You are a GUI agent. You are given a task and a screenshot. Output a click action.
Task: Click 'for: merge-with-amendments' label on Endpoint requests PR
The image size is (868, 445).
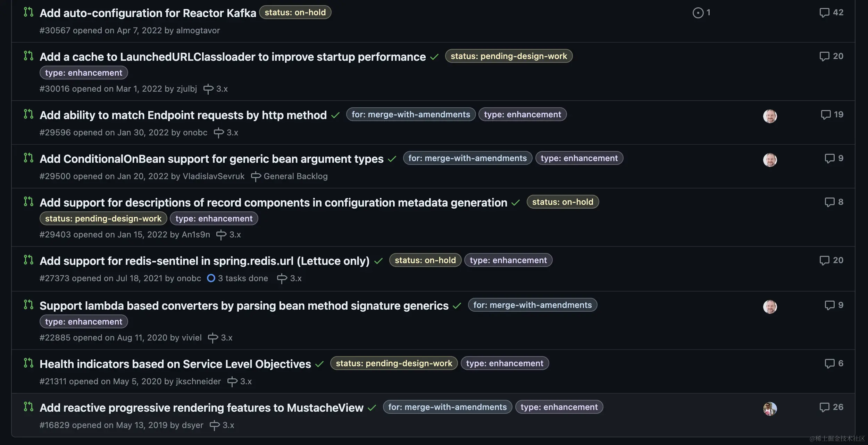click(411, 115)
